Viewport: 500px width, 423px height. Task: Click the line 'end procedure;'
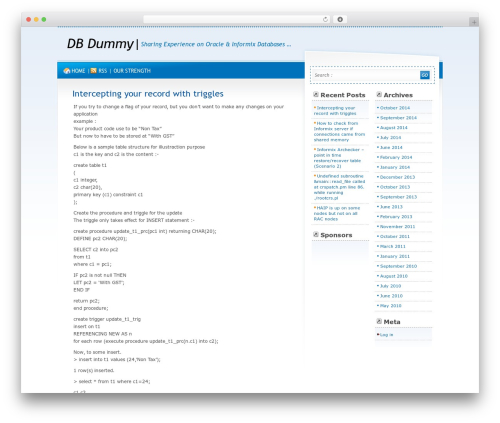click(x=91, y=308)
